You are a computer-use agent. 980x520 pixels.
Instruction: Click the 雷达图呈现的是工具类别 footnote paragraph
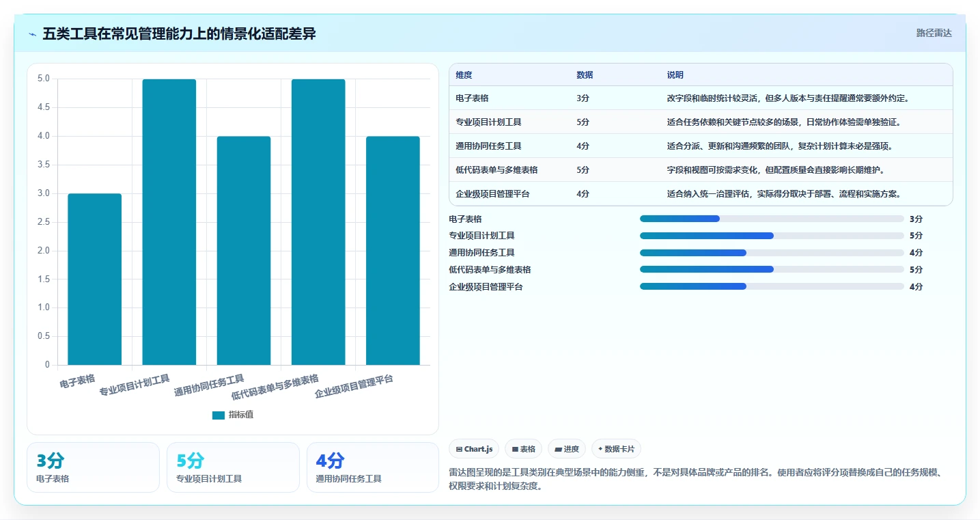pos(695,480)
